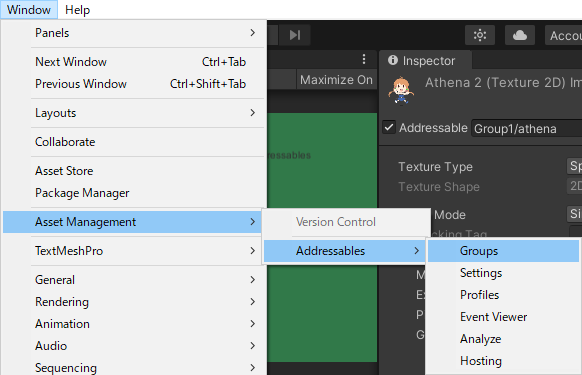Open Addressables Hosting
Viewport: 582px width, 375px height.
tap(503, 361)
